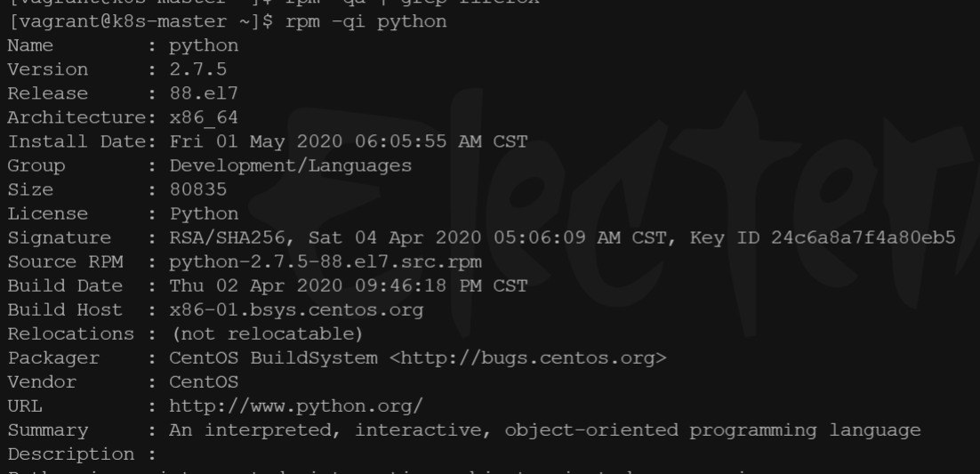The height and width of the screenshot is (474, 980).
Task: Click the License value Python
Action: pyautogui.click(x=204, y=213)
